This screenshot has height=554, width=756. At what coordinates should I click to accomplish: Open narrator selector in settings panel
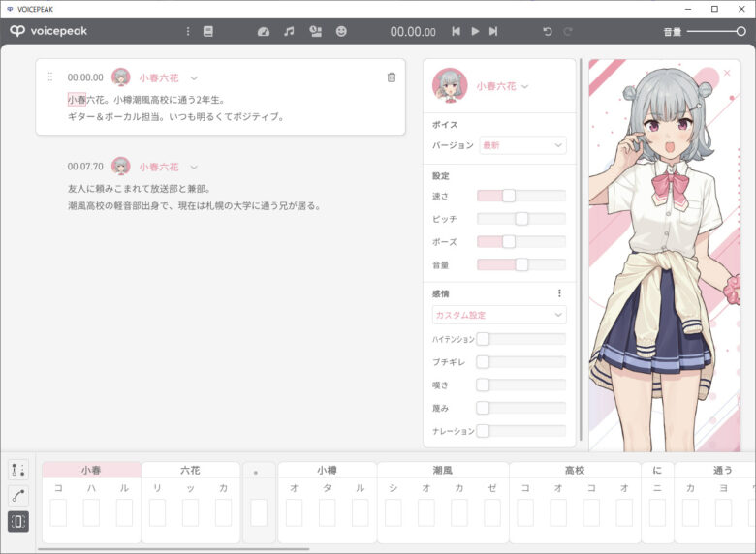pos(502,86)
